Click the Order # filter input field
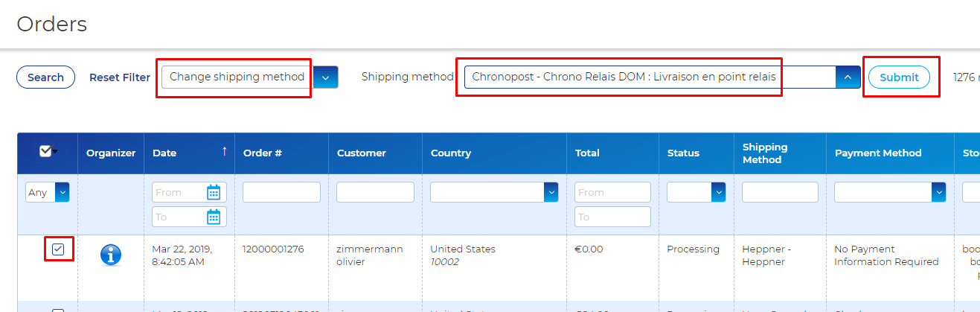This screenshot has height=312, width=980. [281, 192]
